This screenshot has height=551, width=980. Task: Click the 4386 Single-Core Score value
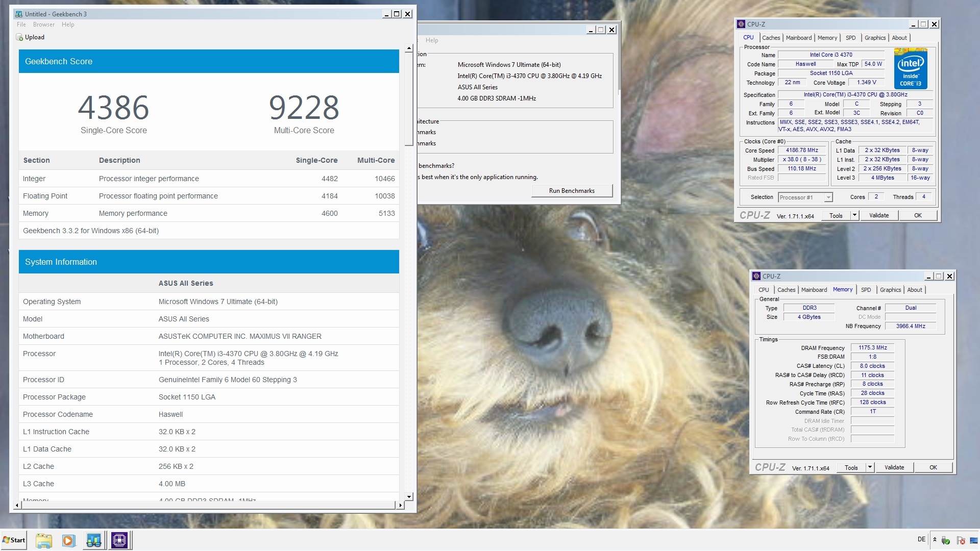[113, 108]
